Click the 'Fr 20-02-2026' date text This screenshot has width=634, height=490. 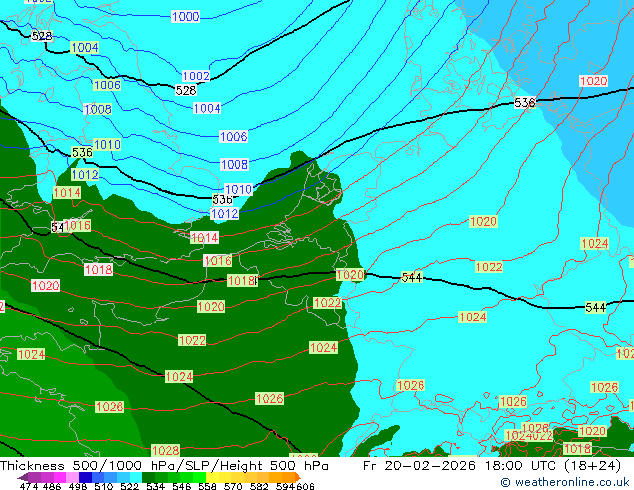tap(419, 466)
